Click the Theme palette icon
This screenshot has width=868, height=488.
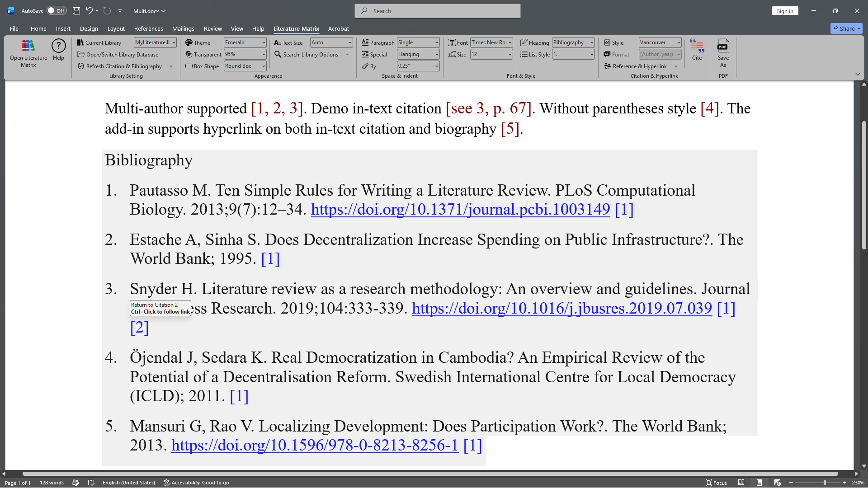click(189, 42)
